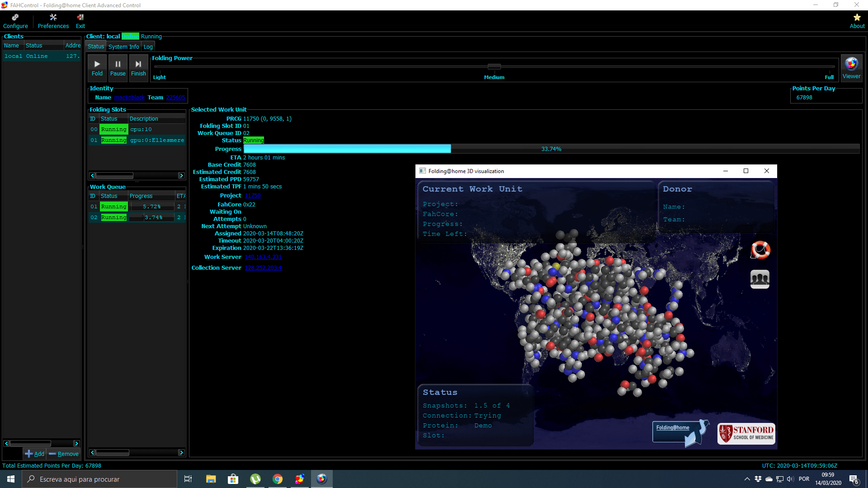This screenshot has height=488, width=868.
Task: Click the Finish button
Action: tap(138, 68)
